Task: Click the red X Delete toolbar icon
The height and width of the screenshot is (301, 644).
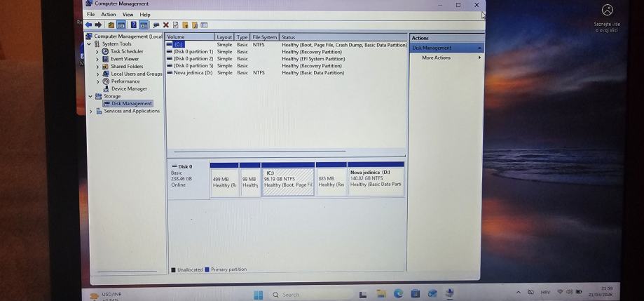Action: click(x=166, y=25)
